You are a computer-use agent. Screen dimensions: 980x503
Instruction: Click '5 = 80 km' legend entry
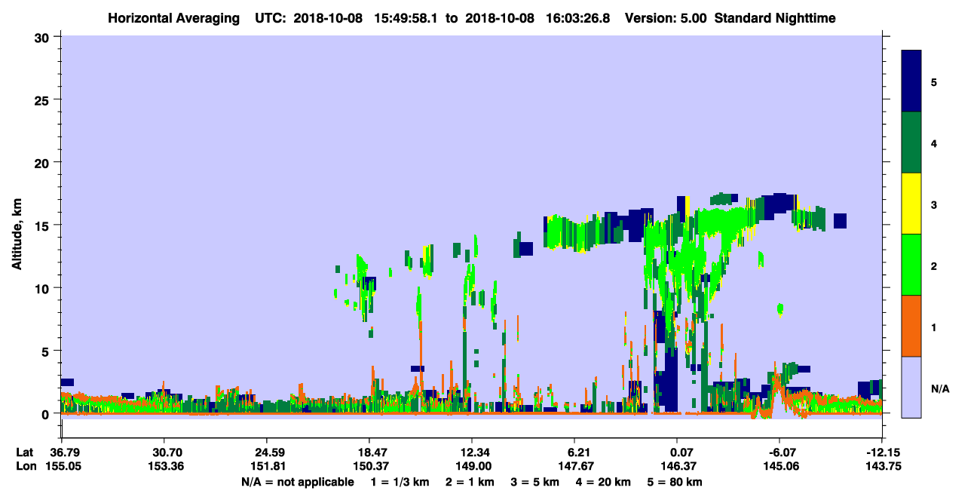[x=675, y=482]
